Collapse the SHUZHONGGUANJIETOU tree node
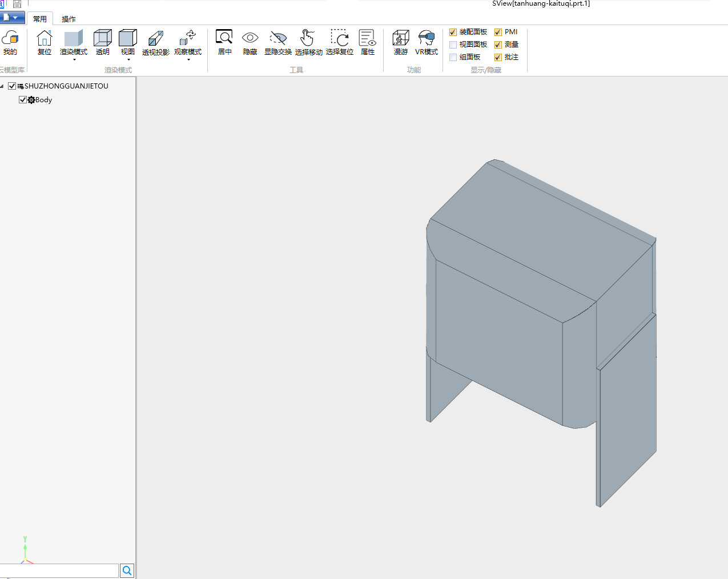 click(x=3, y=86)
